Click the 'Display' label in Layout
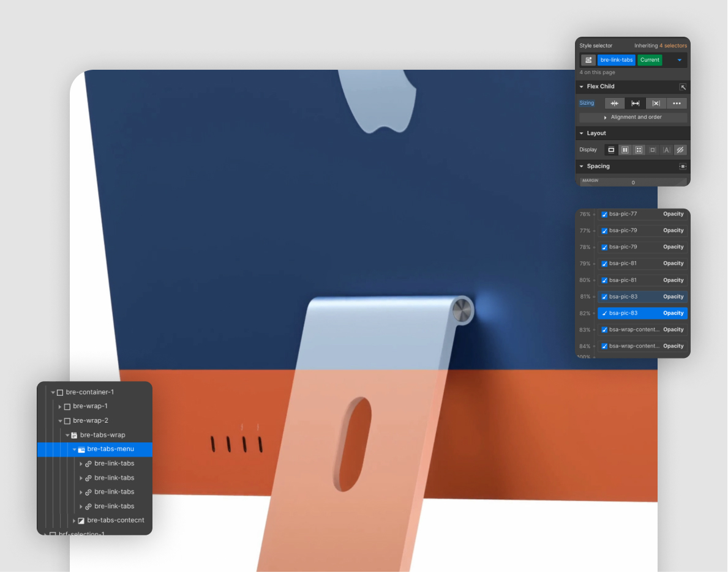The height and width of the screenshot is (572, 728). (588, 150)
